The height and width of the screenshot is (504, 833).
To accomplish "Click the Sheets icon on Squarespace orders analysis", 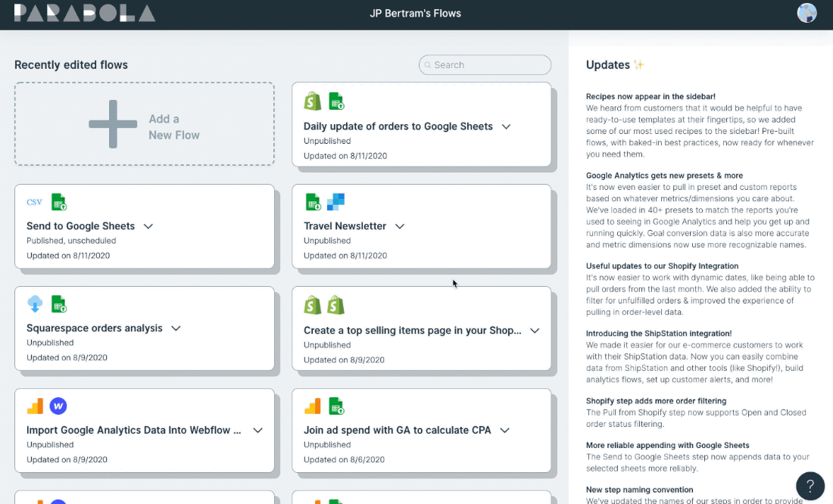I will tap(59, 304).
